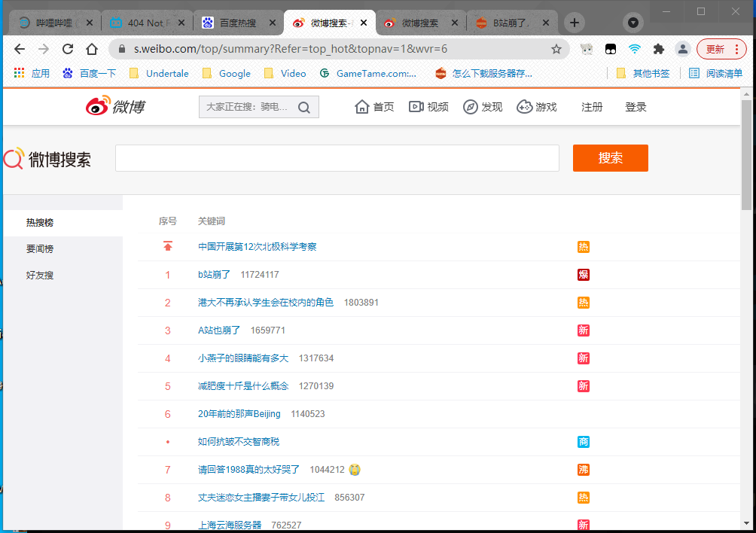Select 好友搜 in the left sidebar

pyautogui.click(x=40, y=276)
